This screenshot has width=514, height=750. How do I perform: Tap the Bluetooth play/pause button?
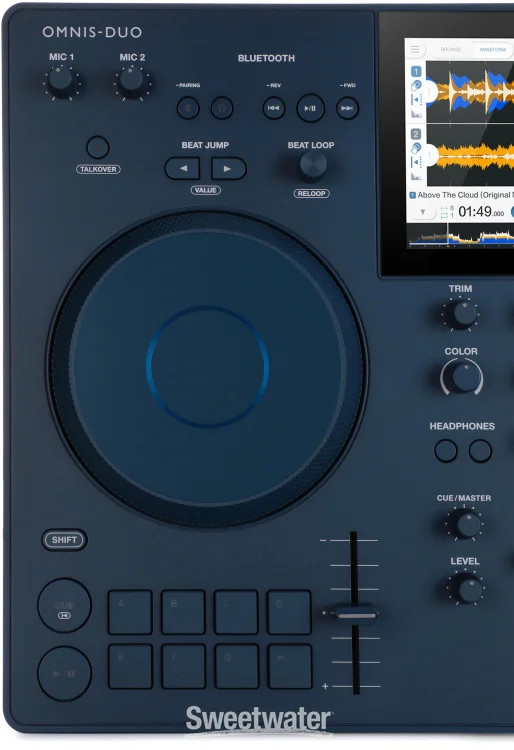(310, 108)
